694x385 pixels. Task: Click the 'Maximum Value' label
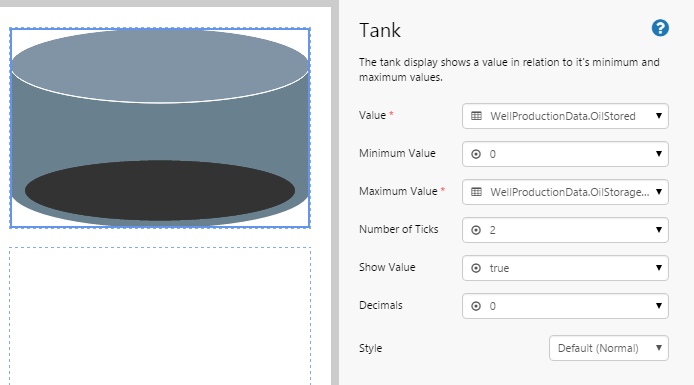point(398,191)
